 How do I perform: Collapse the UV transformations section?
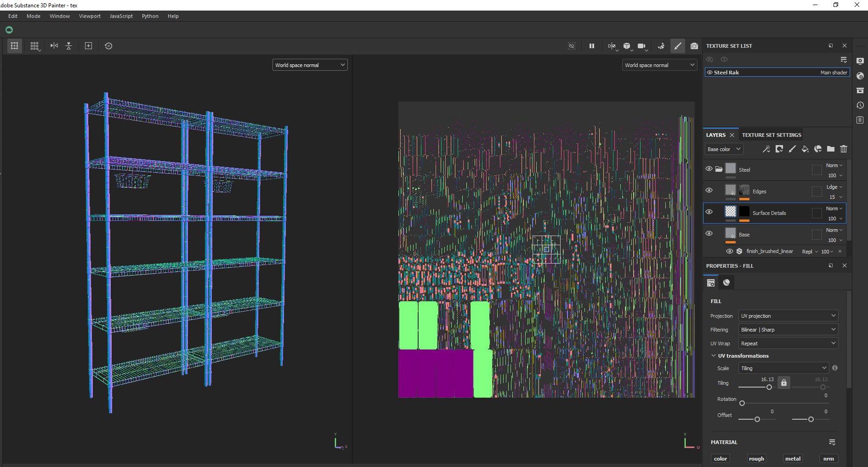point(714,356)
